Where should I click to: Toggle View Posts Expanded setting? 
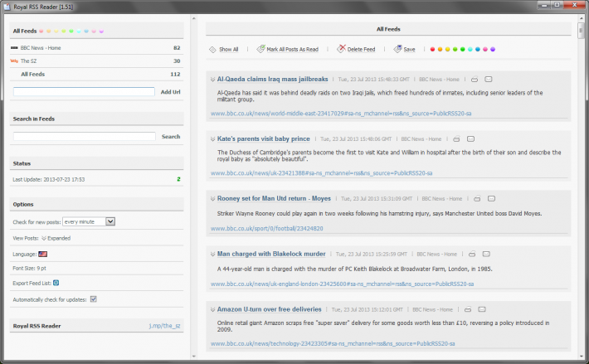56,238
